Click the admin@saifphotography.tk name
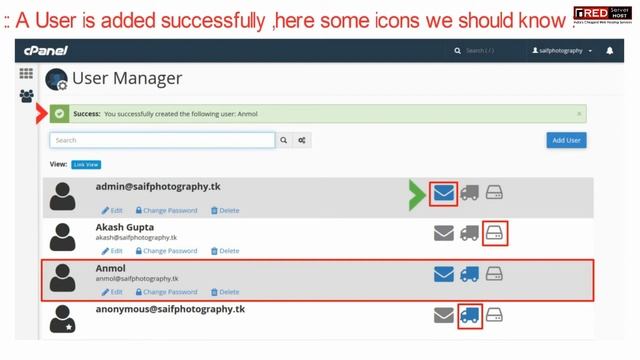 point(158,187)
